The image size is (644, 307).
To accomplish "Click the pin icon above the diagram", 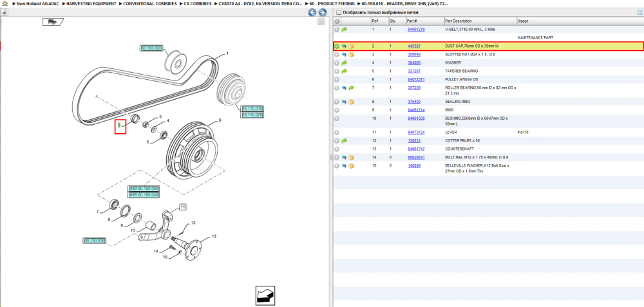I will click(x=5, y=13).
